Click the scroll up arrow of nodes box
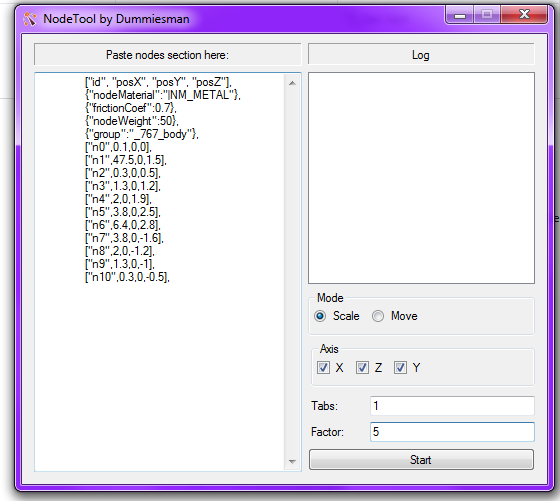 292,83
